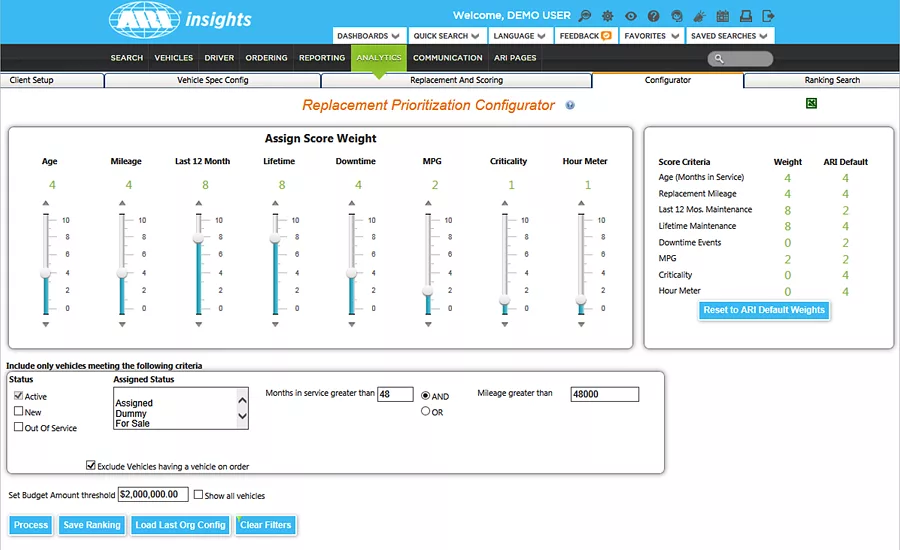Decrease MPG weight with down arrow
This screenshot has width=900, height=550.
(428, 324)
